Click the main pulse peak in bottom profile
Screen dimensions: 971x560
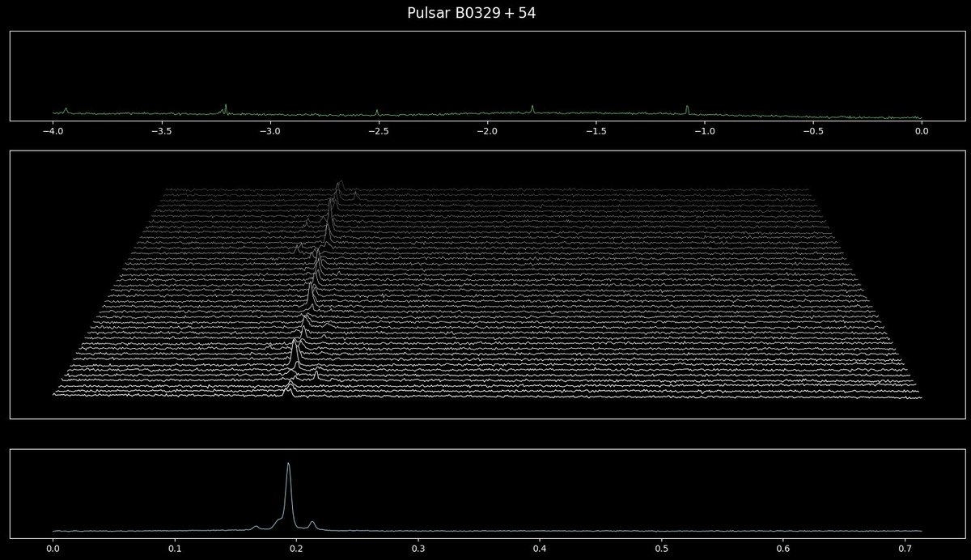point(289,465)
